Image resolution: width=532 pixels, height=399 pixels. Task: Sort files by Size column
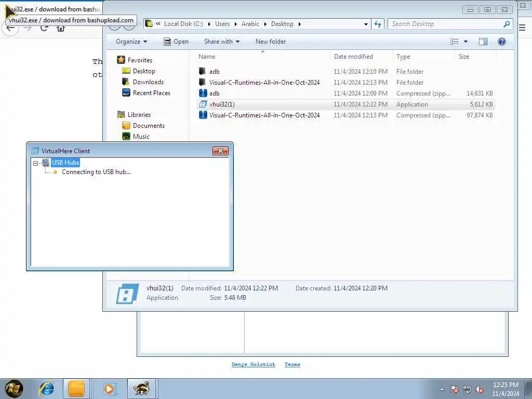464,57
